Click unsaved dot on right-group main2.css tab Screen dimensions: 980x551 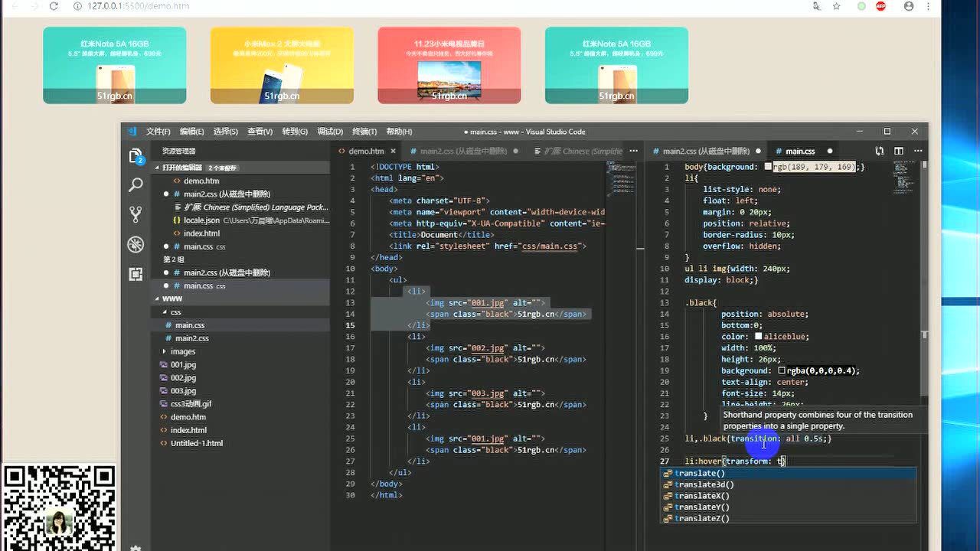tap(758, 152)
